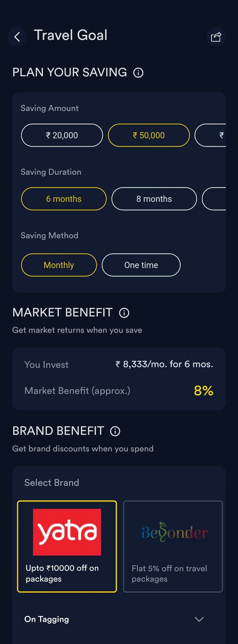Select Monthly saving method
238x644 pixels.
59,265
